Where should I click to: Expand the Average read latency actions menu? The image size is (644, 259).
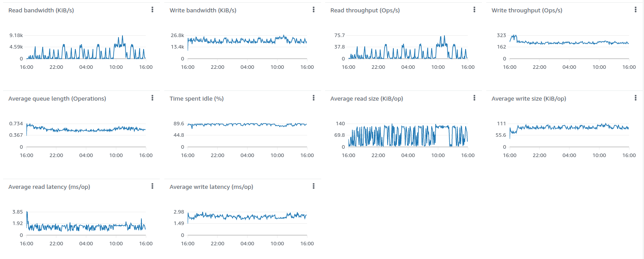pyautogui.click(x=152, y=186)
